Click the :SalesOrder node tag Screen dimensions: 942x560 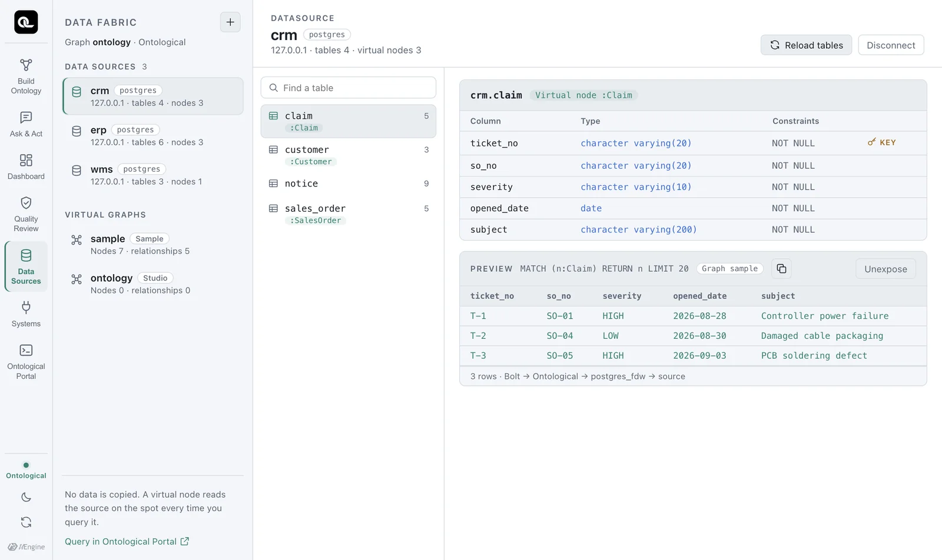click(x=316, y=221)
